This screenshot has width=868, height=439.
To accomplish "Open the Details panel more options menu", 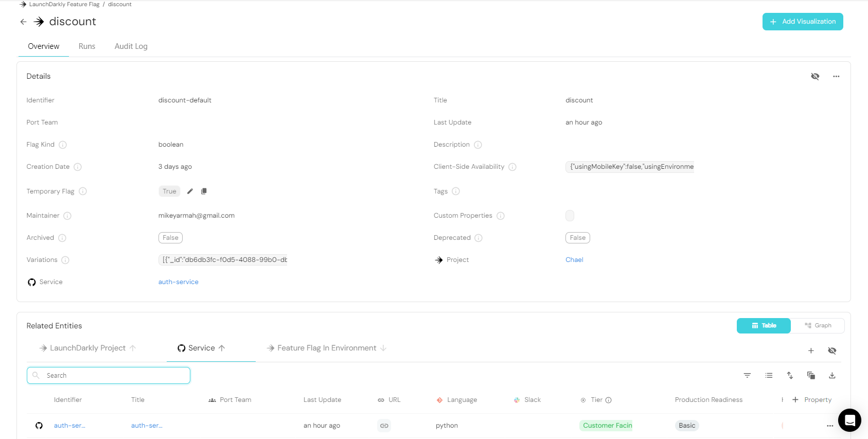I will 836,76.
